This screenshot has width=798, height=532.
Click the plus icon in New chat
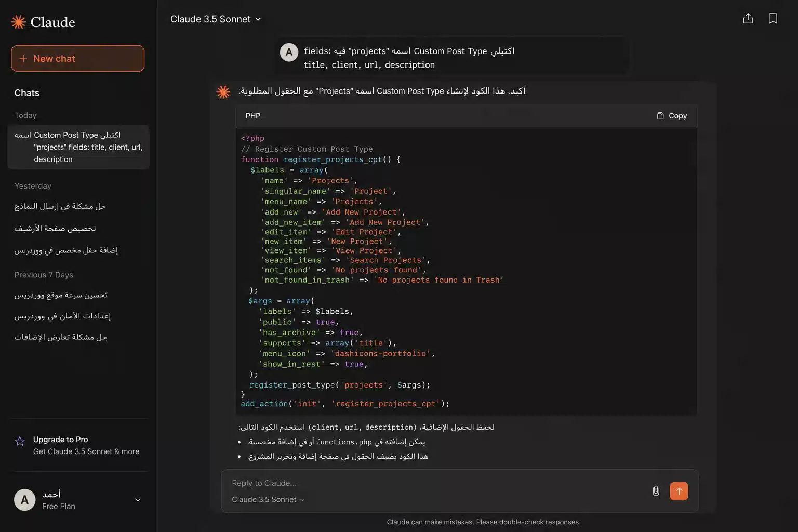tap(23, 59)
